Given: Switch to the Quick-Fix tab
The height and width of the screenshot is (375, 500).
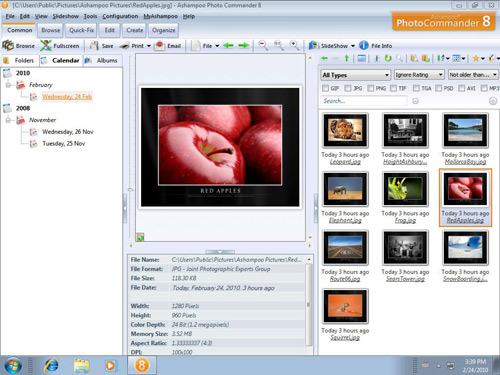Looking at the screenshot, I should pos(81,30).
